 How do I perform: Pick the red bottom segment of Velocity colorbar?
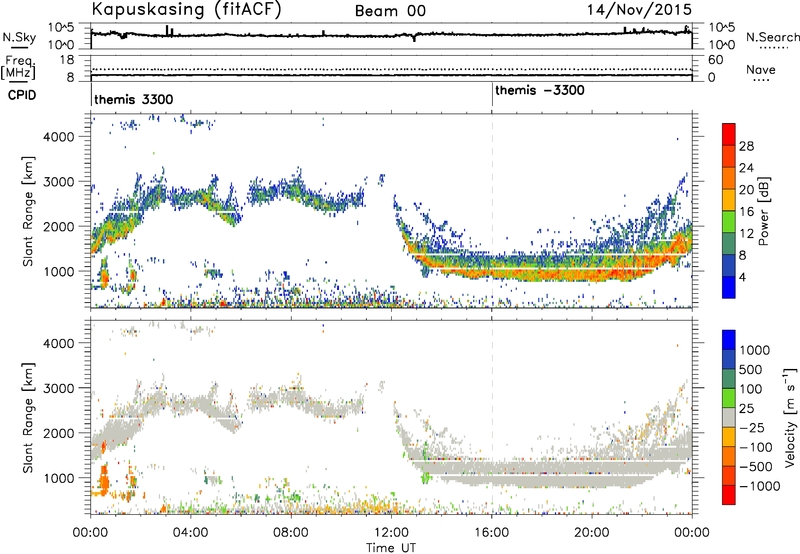(x=729, y=495)
